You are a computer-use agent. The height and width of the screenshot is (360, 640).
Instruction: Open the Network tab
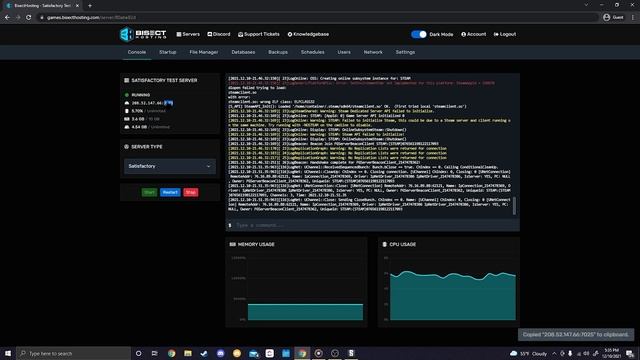pos(373,52)
